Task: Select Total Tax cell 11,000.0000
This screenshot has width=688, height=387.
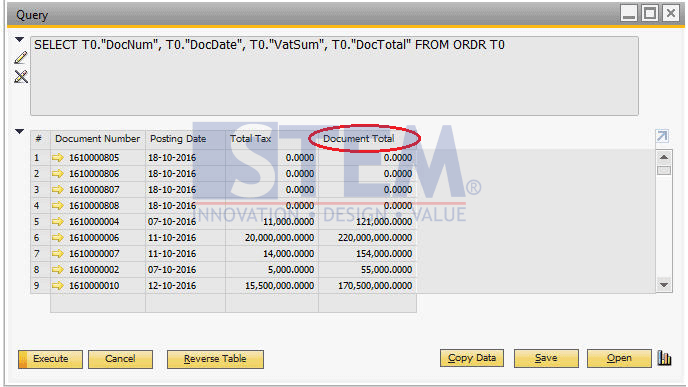Action: point(272,222)
